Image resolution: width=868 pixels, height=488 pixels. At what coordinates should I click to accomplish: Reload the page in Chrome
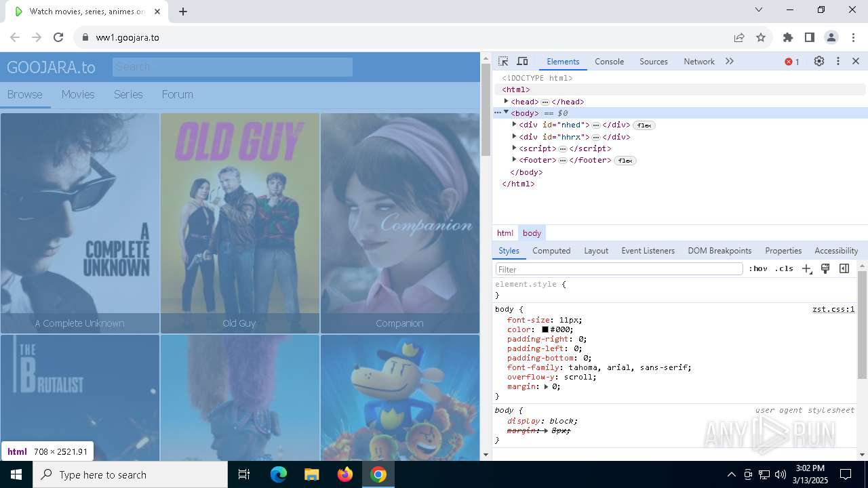[x=58, y=37]
